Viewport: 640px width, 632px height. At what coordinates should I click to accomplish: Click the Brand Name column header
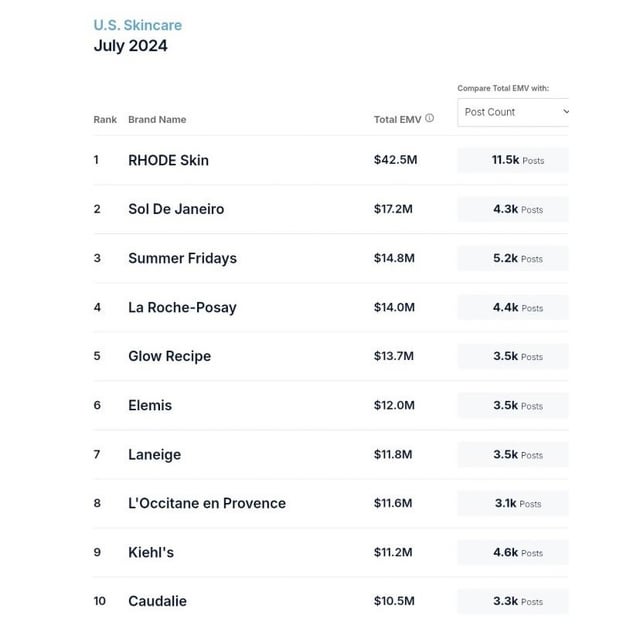(157, 119)
